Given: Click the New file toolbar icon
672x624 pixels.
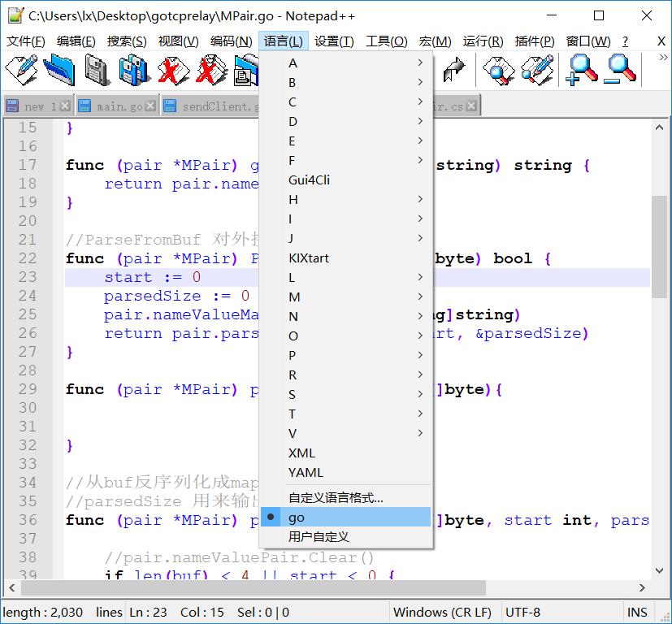Looking at the screenshot, I should [x=20, y=70].
